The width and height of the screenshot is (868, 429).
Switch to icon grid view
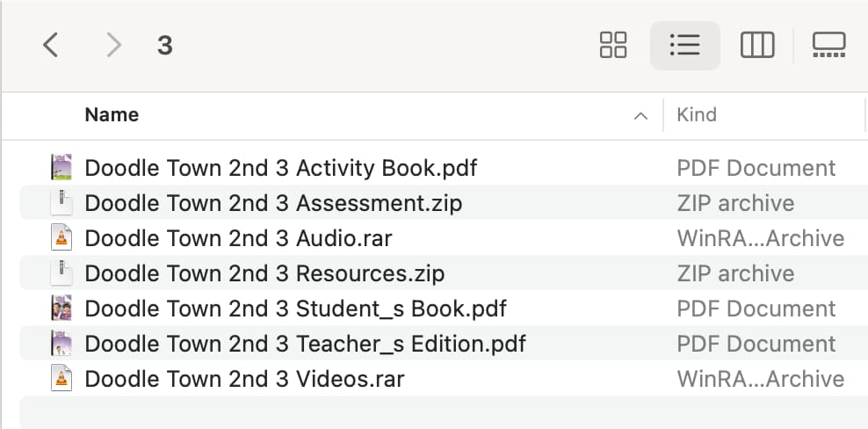click(613, 45)
